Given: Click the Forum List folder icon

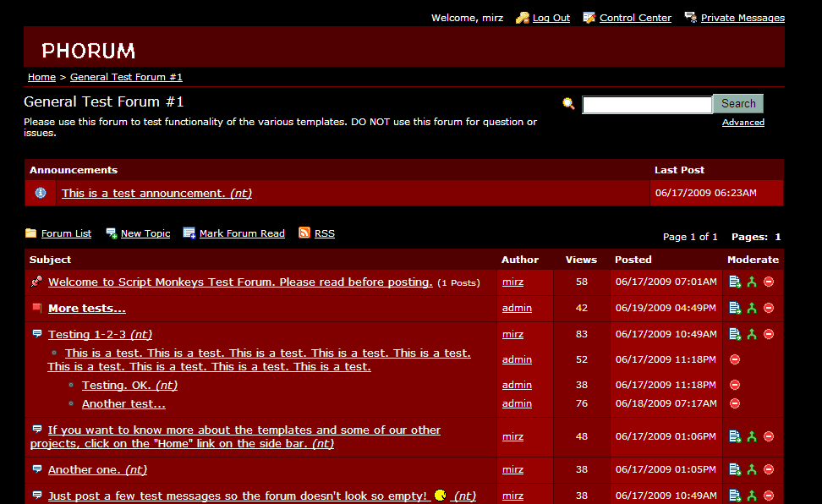Looking at the screenshot, I should 31,233.
